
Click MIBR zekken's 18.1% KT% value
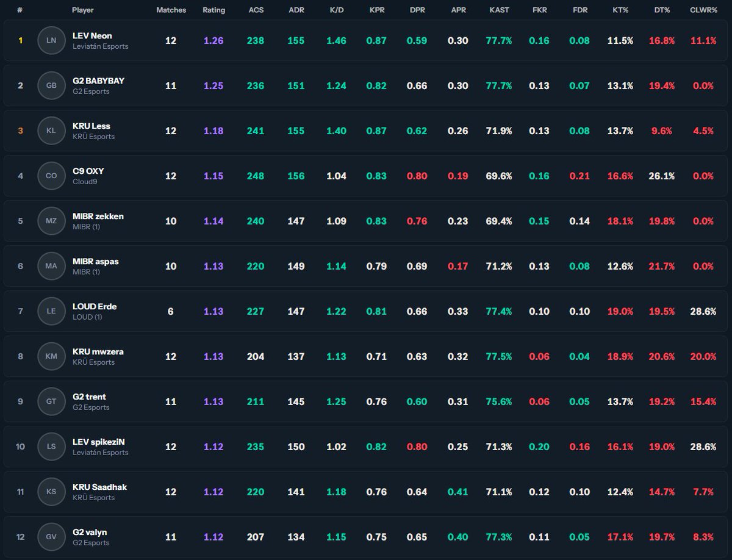tap(620, 221)
